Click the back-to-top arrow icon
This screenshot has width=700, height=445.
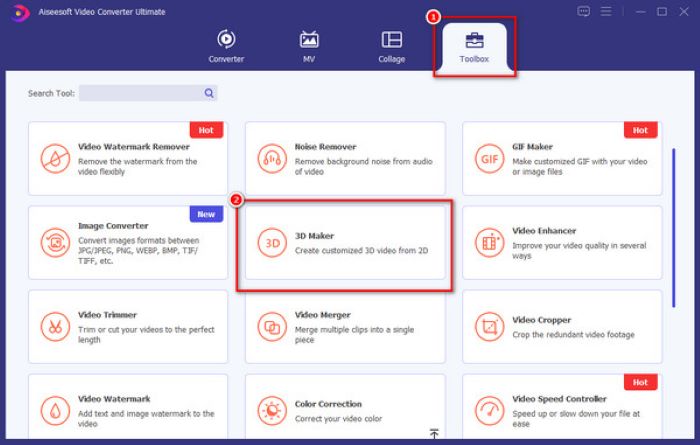(x=434, y=433)
